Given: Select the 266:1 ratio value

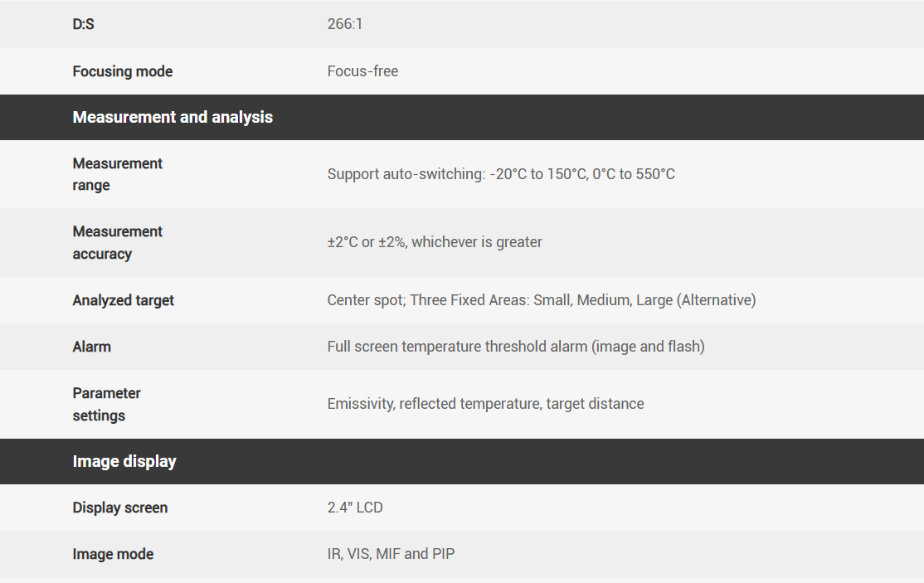Looking at the screenshot, I should pyautogui.click(x=345, y=24).
